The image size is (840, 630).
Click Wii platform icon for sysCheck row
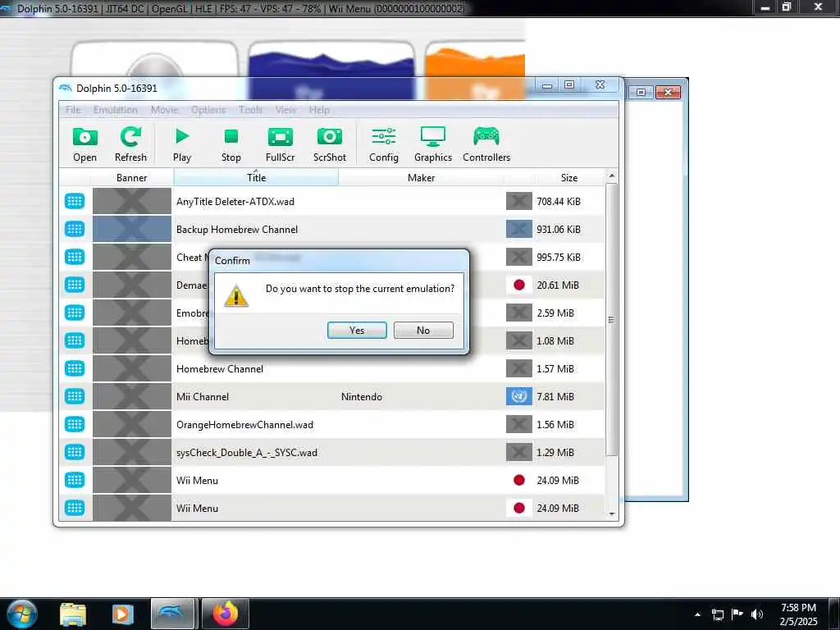pos(75,452)
